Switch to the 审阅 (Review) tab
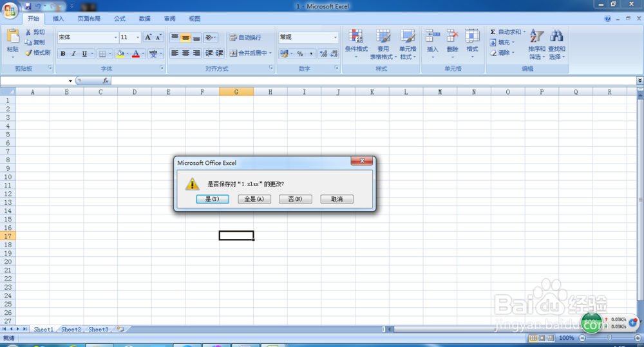 169,19
